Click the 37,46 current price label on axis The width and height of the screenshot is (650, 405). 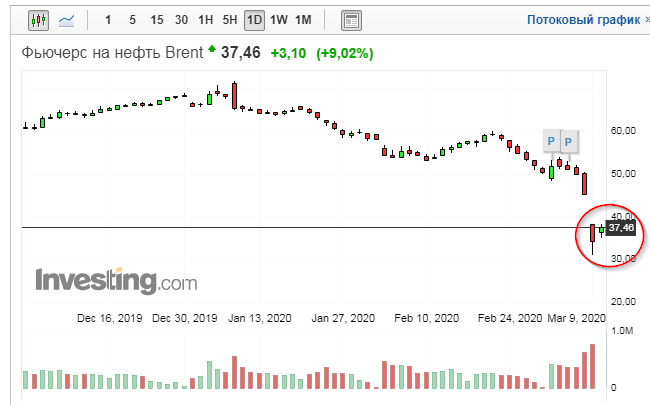621,228
